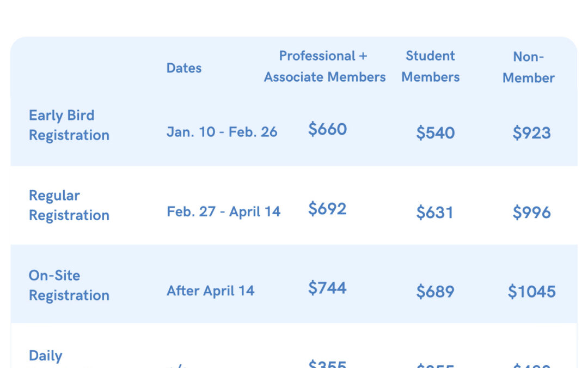Select the $631 student Regular price

point(435,213)
